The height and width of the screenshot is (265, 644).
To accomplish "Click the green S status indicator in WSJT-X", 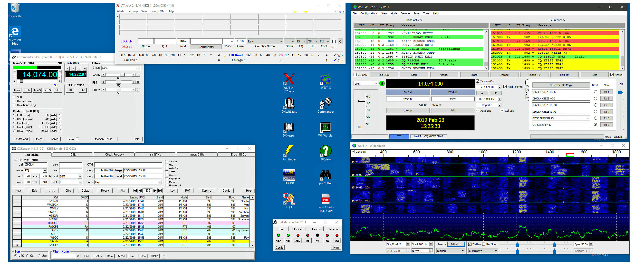I will (382, 84).
